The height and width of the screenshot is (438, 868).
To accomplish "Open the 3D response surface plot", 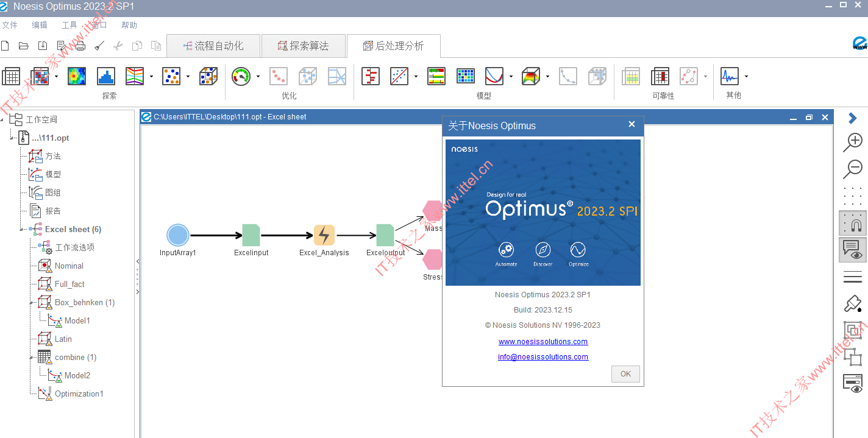I will coord(532,76).
